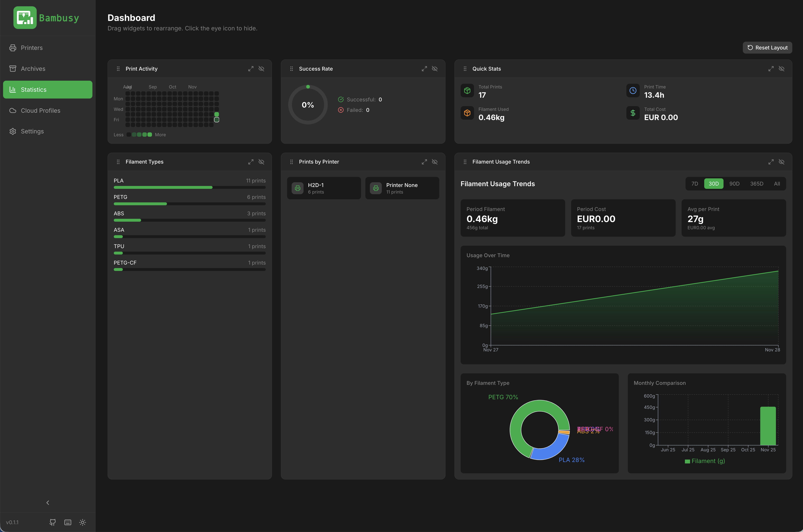
Task: Open the GitHub link icon
Action: coord(53,522)
